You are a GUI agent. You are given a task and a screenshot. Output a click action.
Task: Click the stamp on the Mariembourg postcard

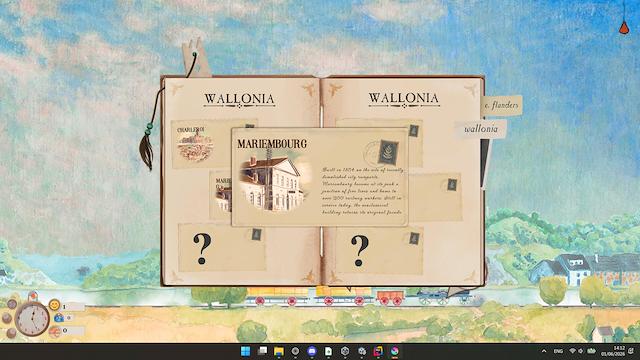pyautogui.click(x=388, y=153)
